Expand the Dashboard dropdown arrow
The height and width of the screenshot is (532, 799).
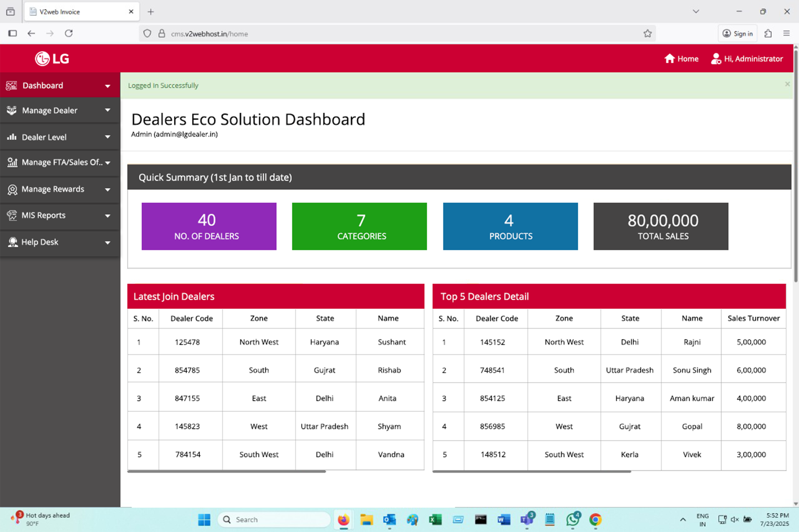click(108, 86)
